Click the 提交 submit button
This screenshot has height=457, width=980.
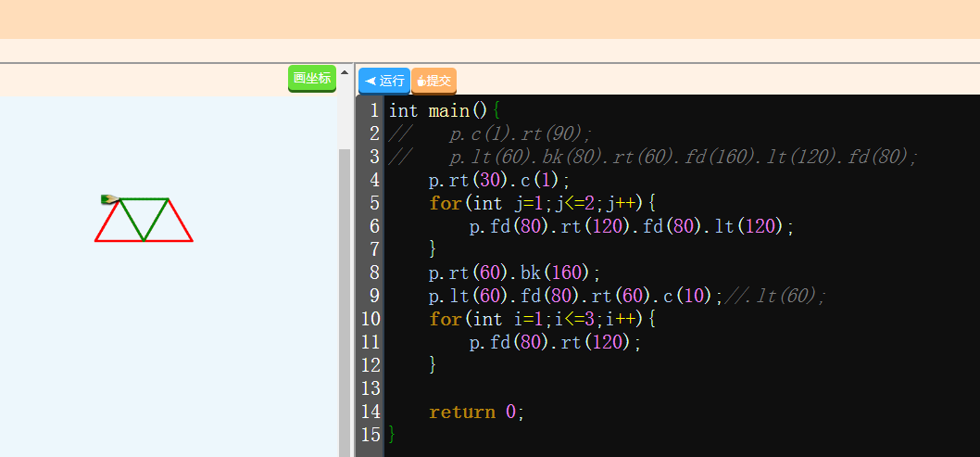pyautogui.click(x=433, y=81)
